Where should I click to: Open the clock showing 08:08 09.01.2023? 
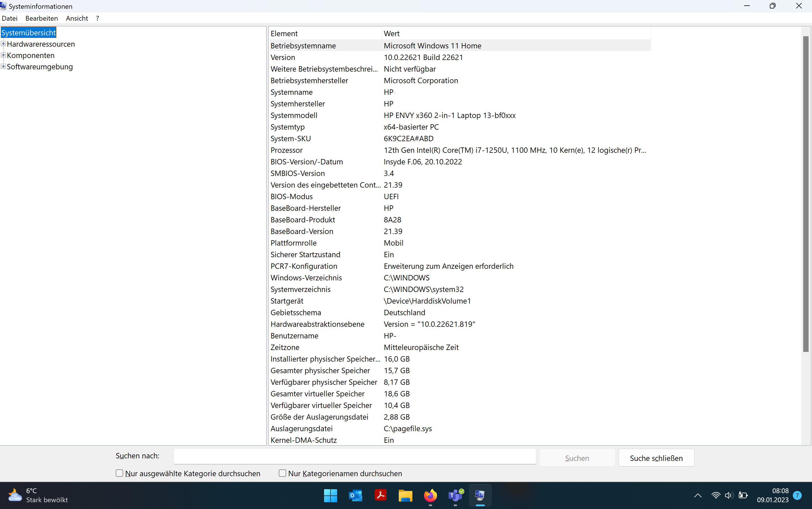(x=773, y=495)
